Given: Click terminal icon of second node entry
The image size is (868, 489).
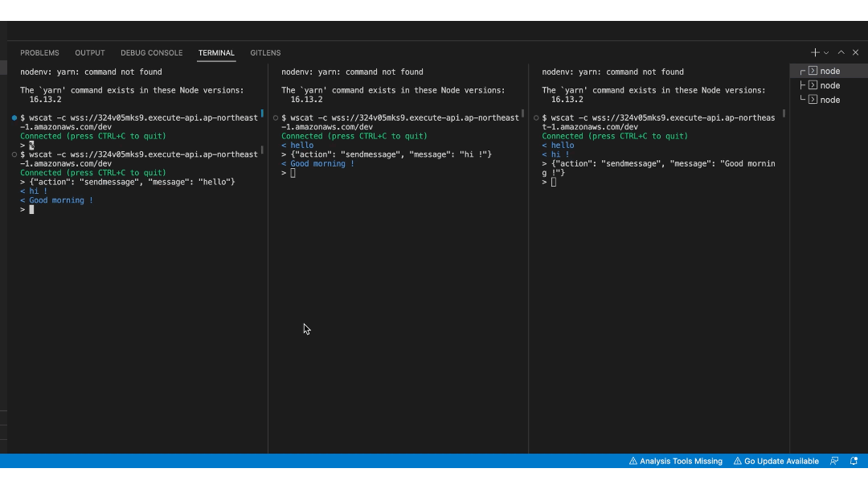Looking at the screenshot, I should pos(813,85).
